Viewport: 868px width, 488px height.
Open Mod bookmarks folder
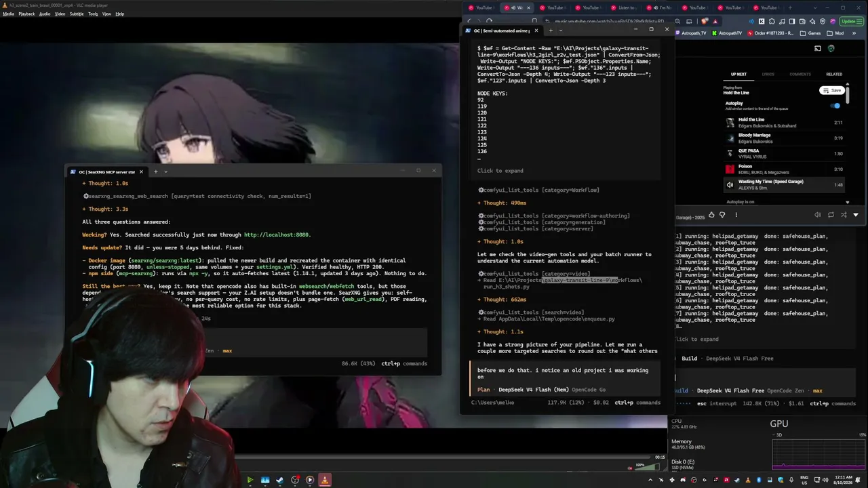tap(836, 33)
